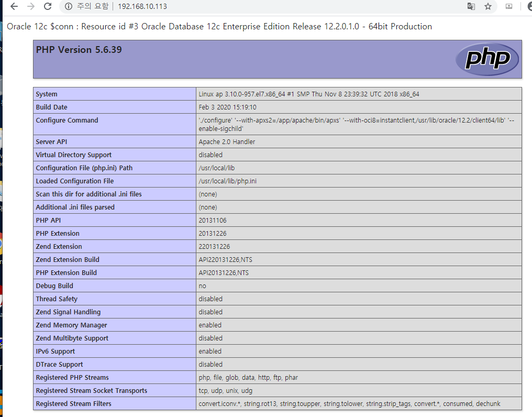Screen dimensions: 532x417
Task: Select the Linux ap kernel version value
Action: 309,94
